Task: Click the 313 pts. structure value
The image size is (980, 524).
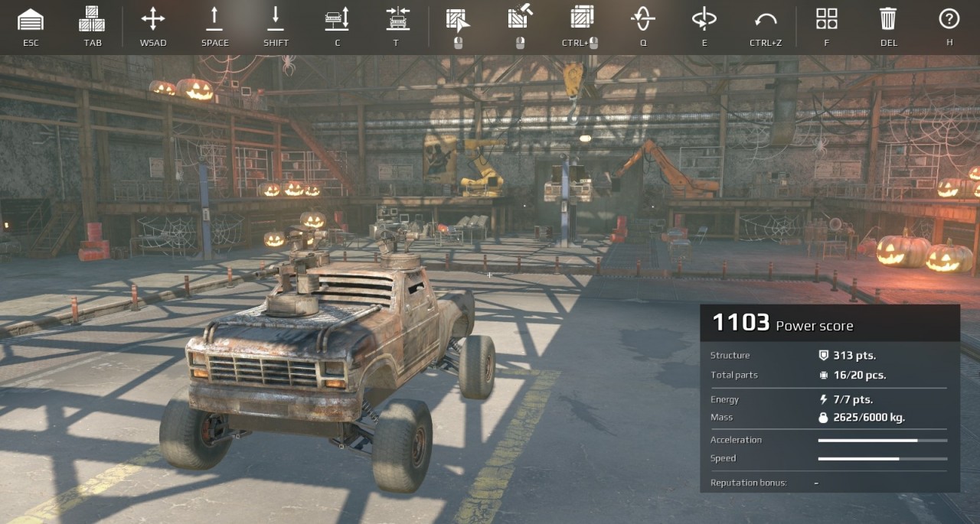Action: 854,356
